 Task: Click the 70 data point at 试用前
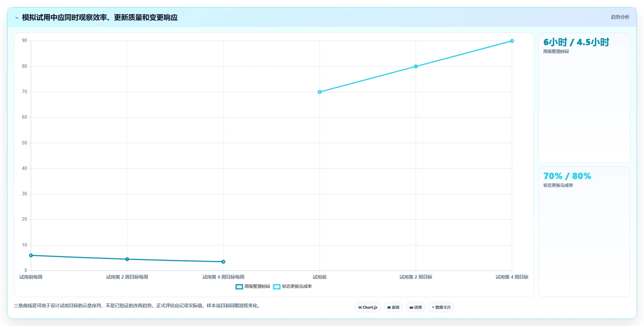pyautogui.click(x=320, y=92)
